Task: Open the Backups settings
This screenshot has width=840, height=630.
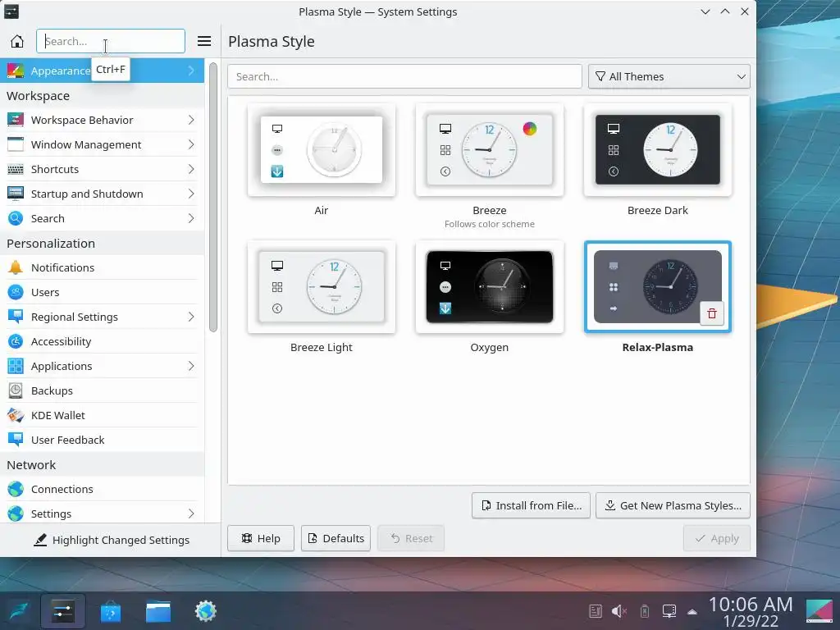Action: [x=102, y=390]
